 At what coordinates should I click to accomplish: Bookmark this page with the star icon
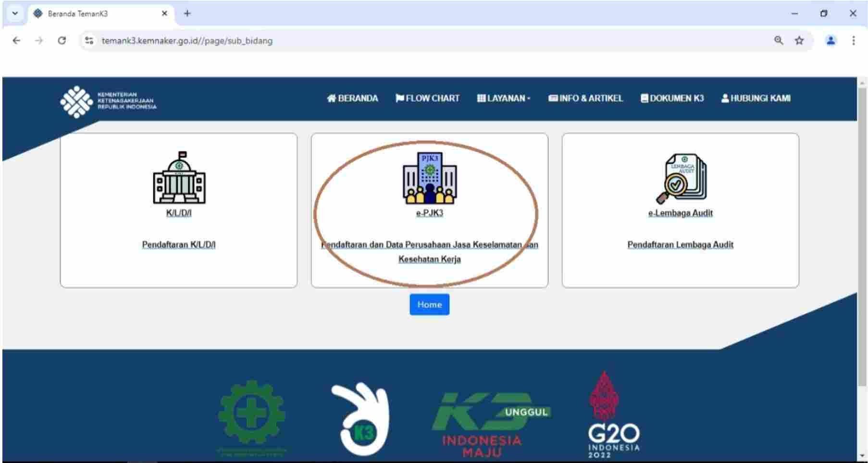click(x=799, y=41)
